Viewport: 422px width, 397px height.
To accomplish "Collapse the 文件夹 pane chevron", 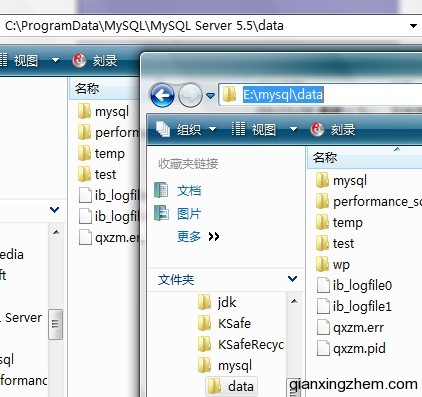I will tap(292, 279).
